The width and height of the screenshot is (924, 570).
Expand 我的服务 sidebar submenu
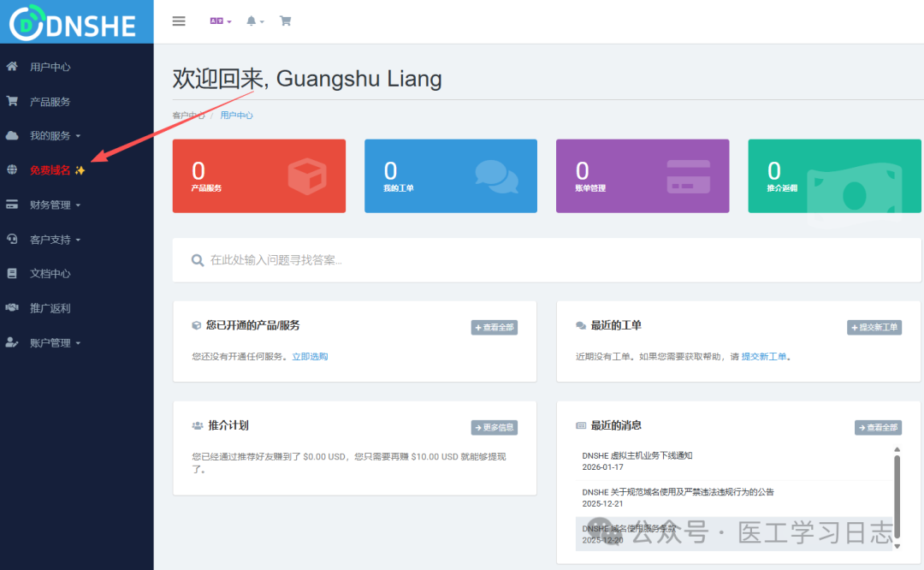point(55,136)
